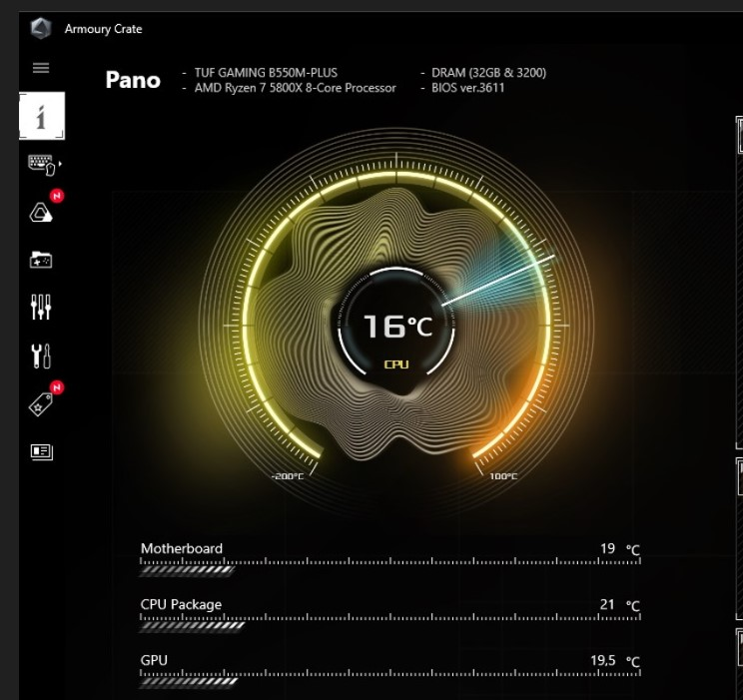743x700 pixels.
Task: Open the hamburger menu in sidebar
Action: (x=41, y=68)
